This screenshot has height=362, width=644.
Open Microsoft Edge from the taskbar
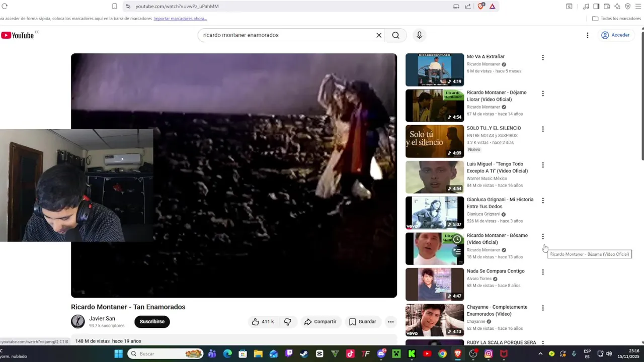[x=227, y=354]
